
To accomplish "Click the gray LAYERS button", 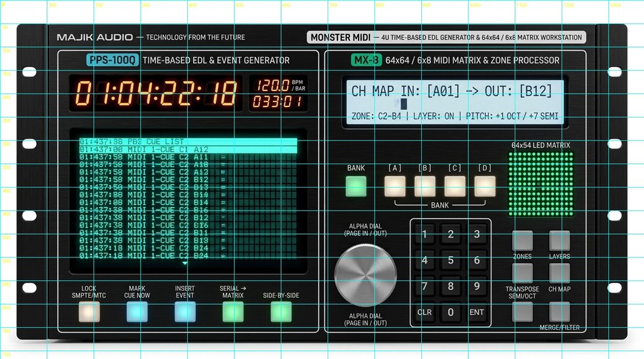I will [559, 241].
